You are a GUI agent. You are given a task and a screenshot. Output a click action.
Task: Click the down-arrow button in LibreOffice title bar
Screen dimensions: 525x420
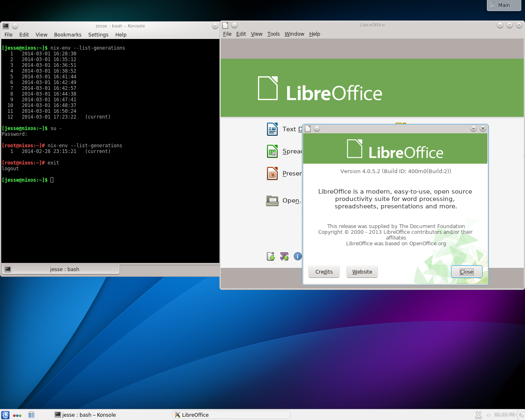pos(500,25)
